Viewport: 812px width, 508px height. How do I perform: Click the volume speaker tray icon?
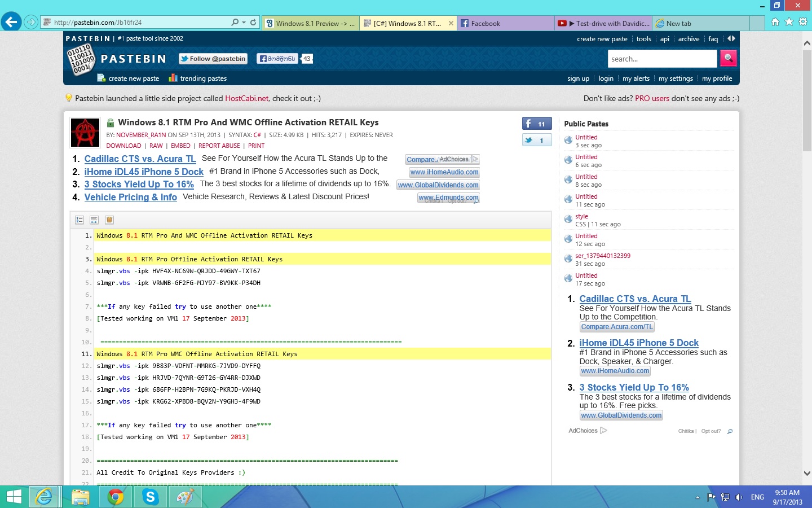[739, 497]
